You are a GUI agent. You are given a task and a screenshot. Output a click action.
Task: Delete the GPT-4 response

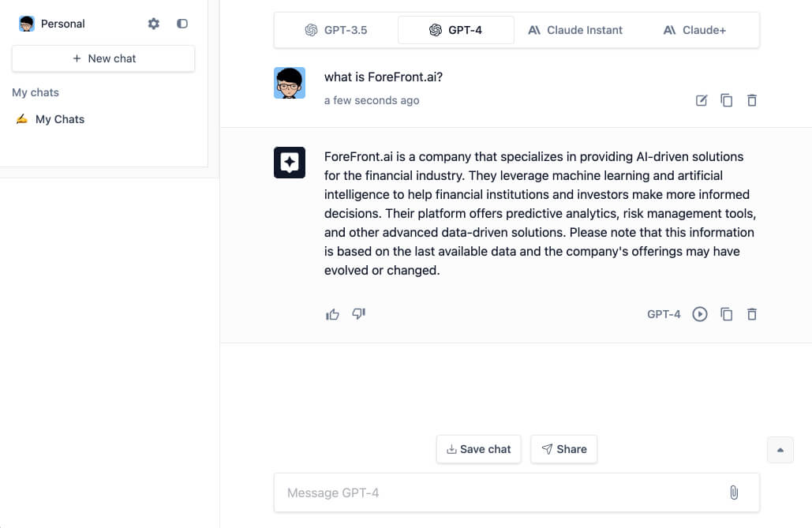[x=752, y=315]
